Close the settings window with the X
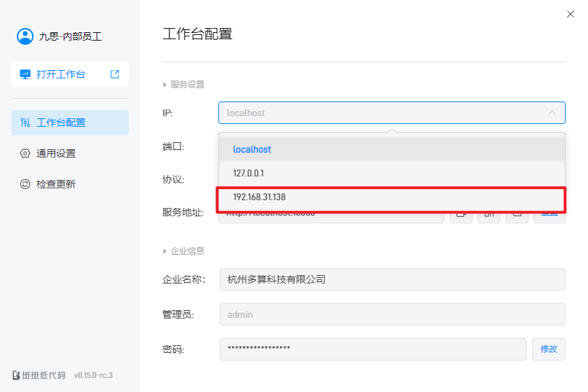The height and width of the screenshot is (392, 588). pos(569,14)
